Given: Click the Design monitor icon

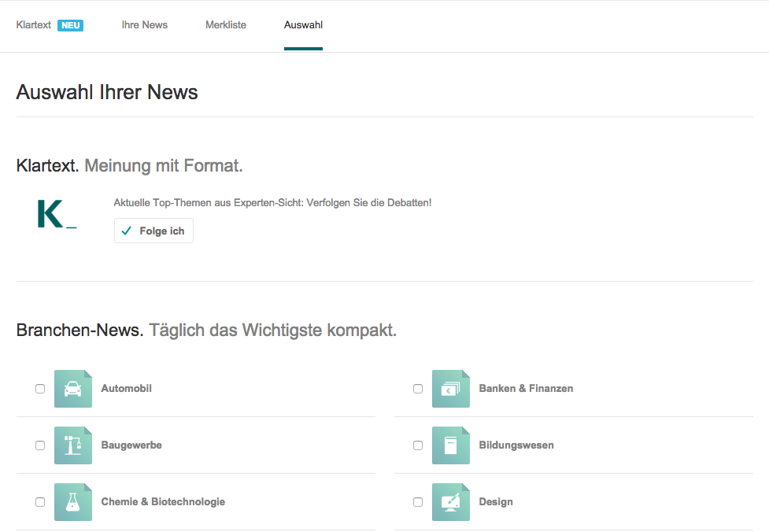Looking at the screenshot, I should point(451,502).
